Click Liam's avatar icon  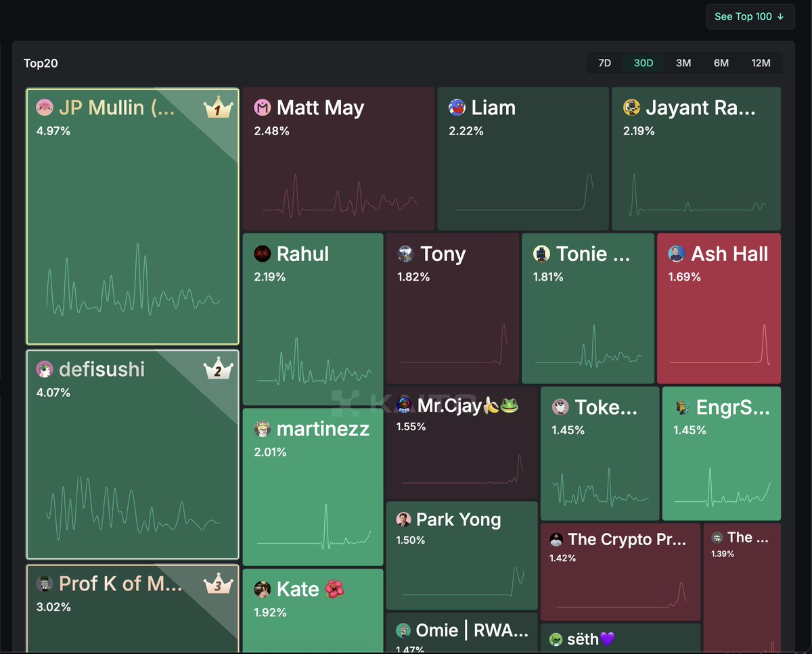(x=457, y=108)
